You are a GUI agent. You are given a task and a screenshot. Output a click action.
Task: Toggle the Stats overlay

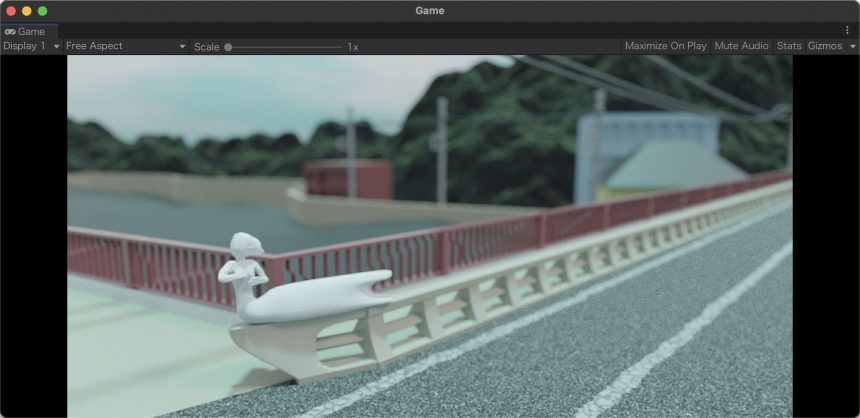789,46
